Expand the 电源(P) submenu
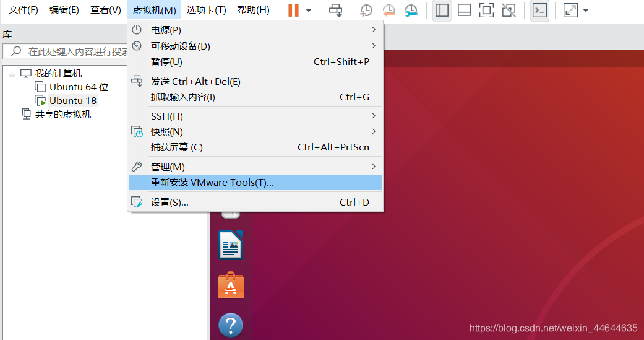Viewport: 644px width, 340px height. point(255,30)
